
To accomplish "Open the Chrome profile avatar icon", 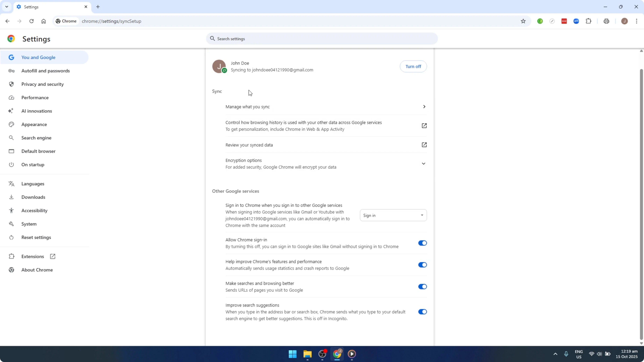I will pos(625,21).
